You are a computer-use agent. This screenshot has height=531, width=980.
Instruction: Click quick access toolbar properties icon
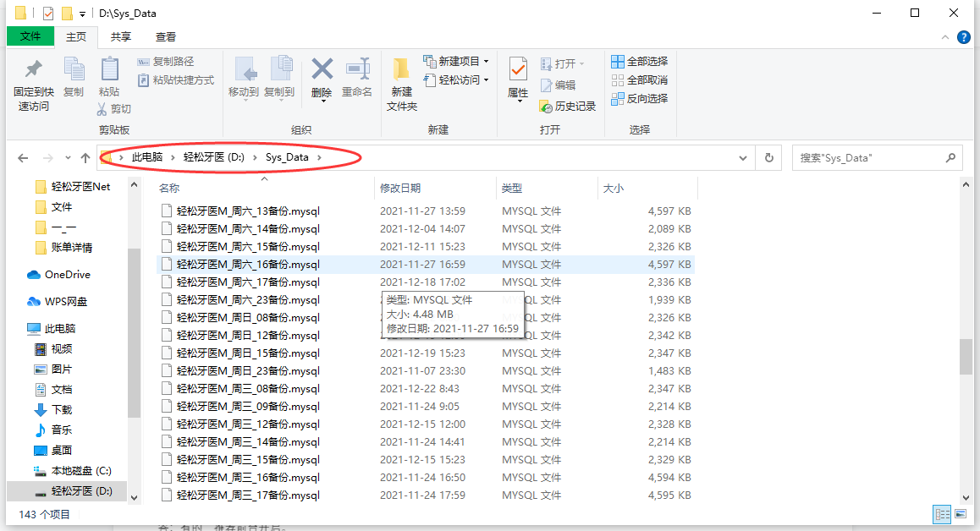[48, 14]
